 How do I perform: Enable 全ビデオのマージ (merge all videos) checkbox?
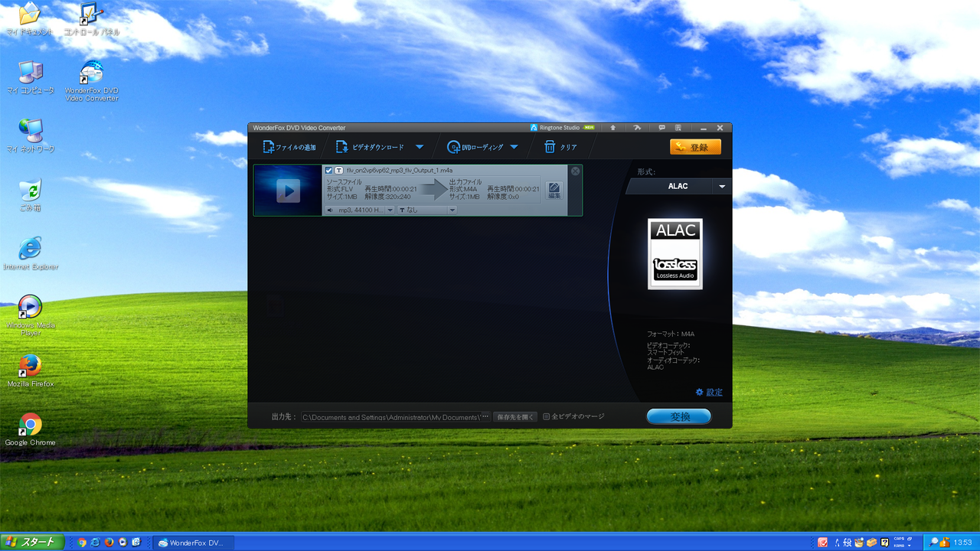point(547,417)
